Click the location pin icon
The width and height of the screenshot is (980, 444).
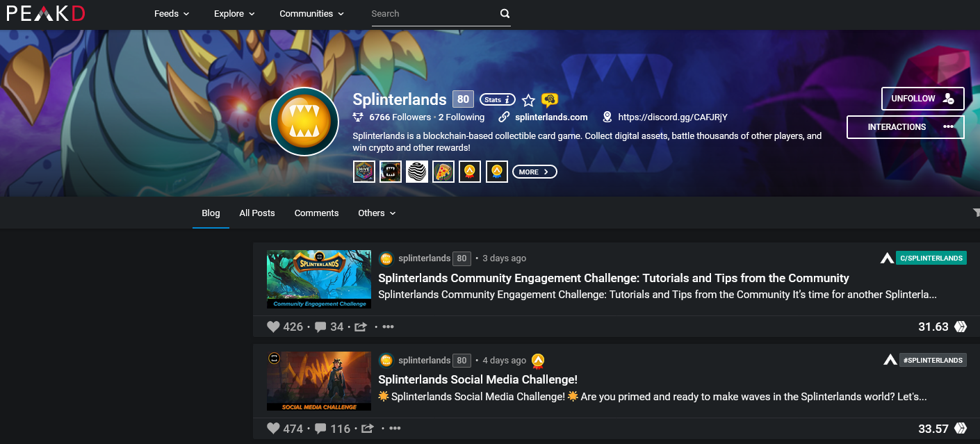607,117
